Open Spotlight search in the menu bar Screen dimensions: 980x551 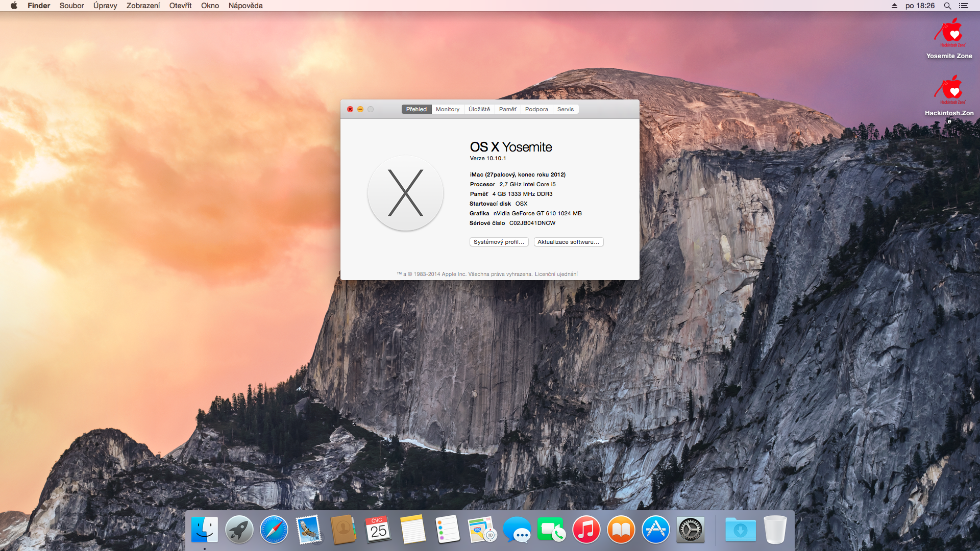[947, 6]
